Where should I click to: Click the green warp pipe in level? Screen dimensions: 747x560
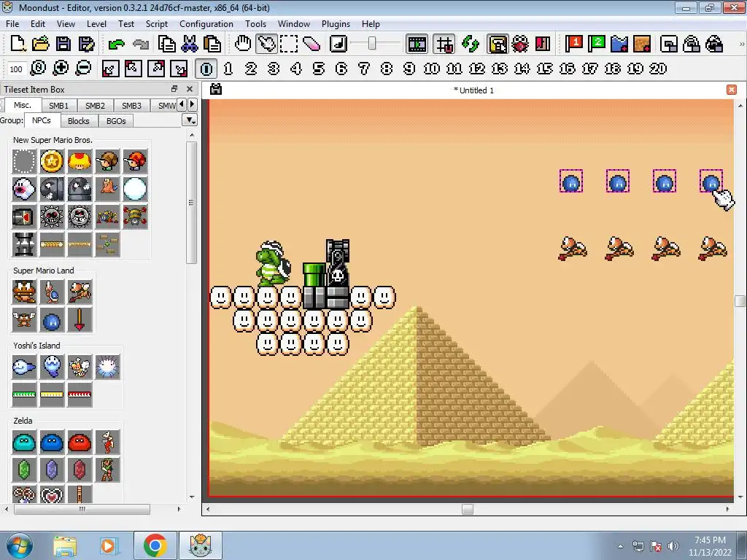click(x=314, y=274)
